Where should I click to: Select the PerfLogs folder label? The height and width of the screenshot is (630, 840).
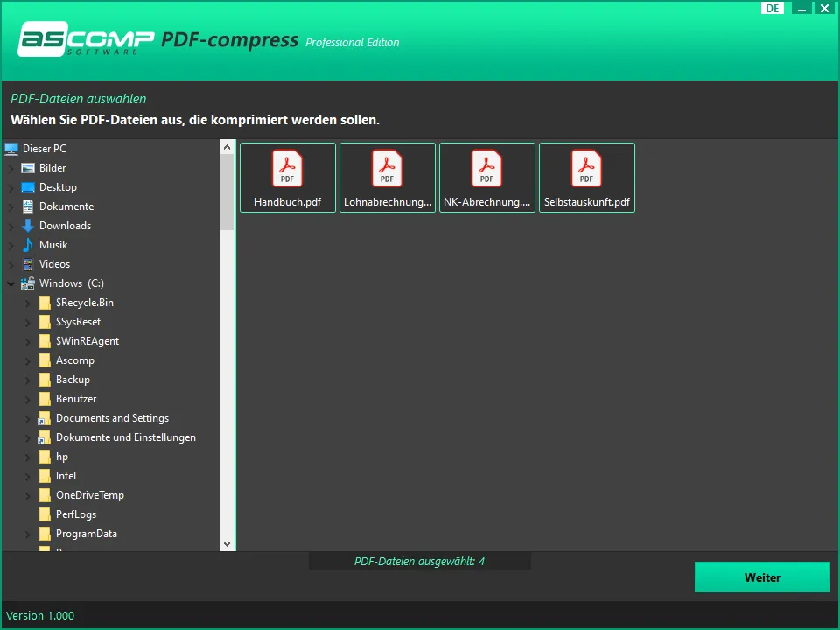[76, 514]
